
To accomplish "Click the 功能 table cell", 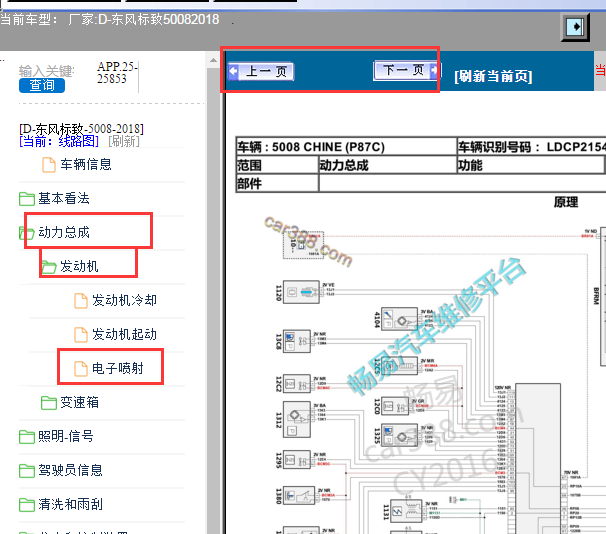I will click(x=530, y=165).
